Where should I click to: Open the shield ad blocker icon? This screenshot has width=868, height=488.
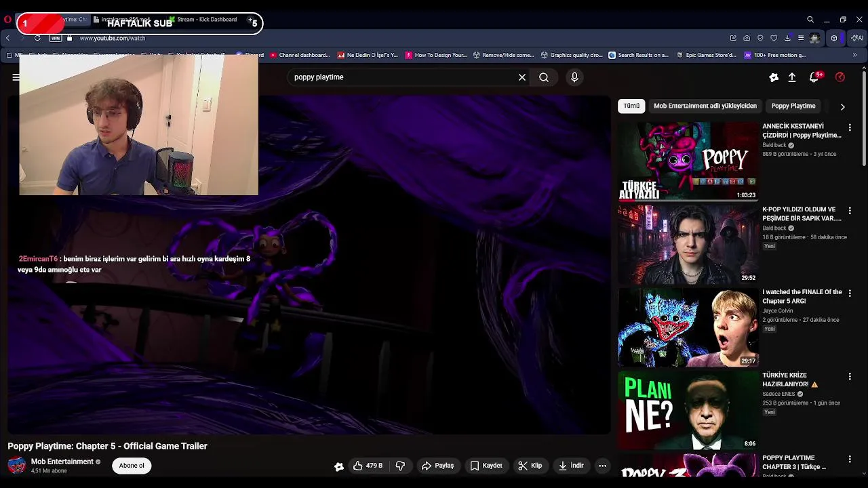coord(760,38)
